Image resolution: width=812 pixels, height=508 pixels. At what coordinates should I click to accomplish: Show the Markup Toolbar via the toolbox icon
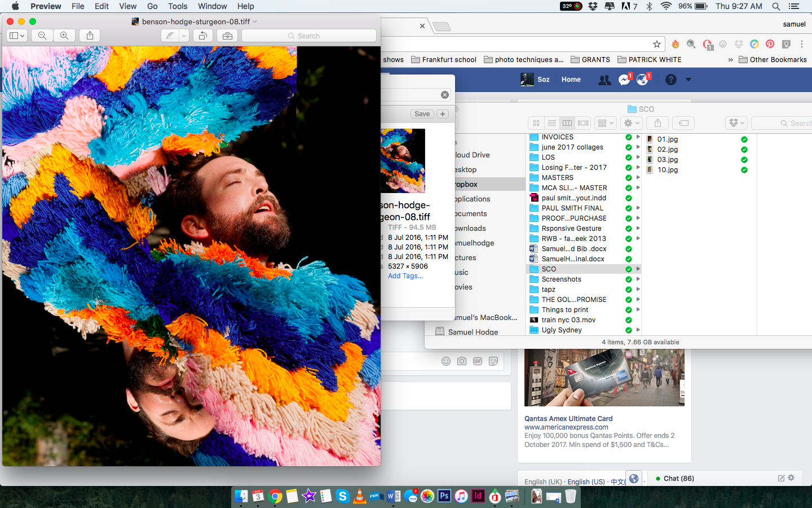click(x=227, y=36)
